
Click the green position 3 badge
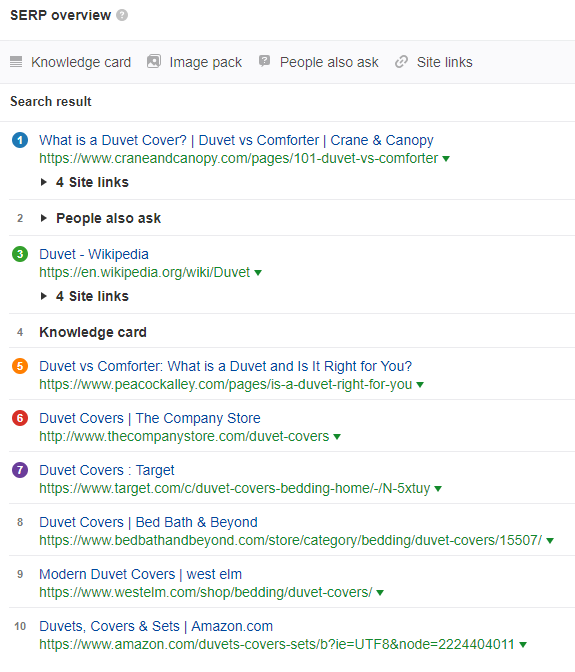20,254
